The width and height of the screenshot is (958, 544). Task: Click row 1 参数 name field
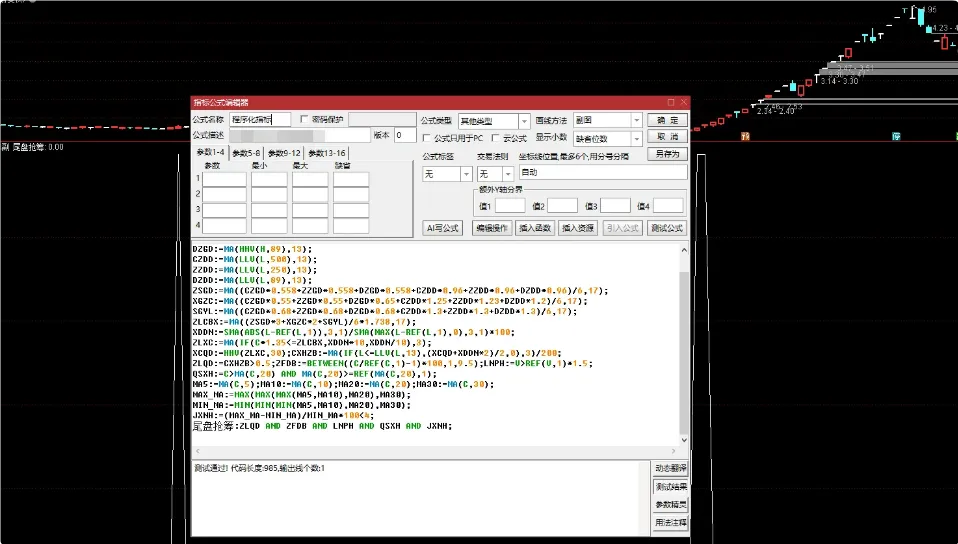click(x=224, y=179)
